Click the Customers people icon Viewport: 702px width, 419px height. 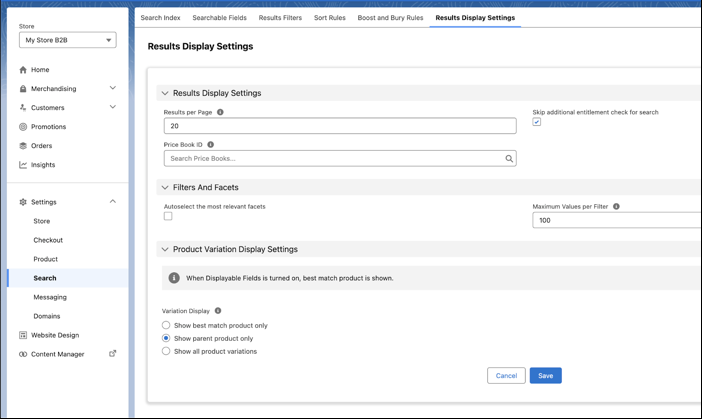(23, 107)
